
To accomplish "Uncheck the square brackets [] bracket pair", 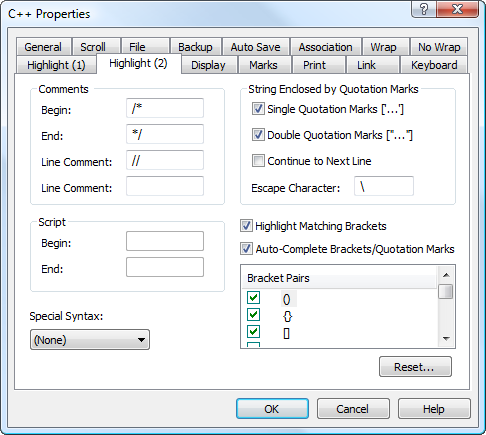I will tap(253, 331).
